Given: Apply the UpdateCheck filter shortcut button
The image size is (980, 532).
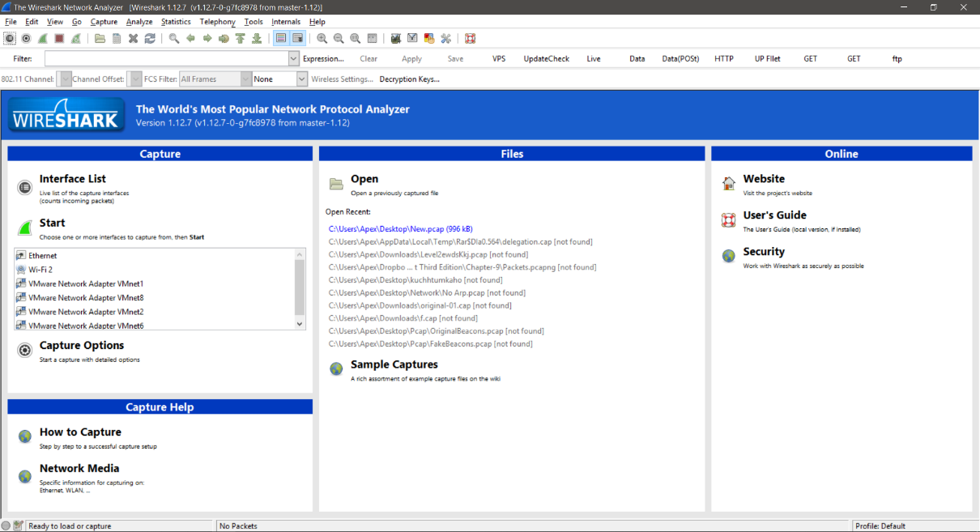Looking at the screenshot, I should coord(546,58).
